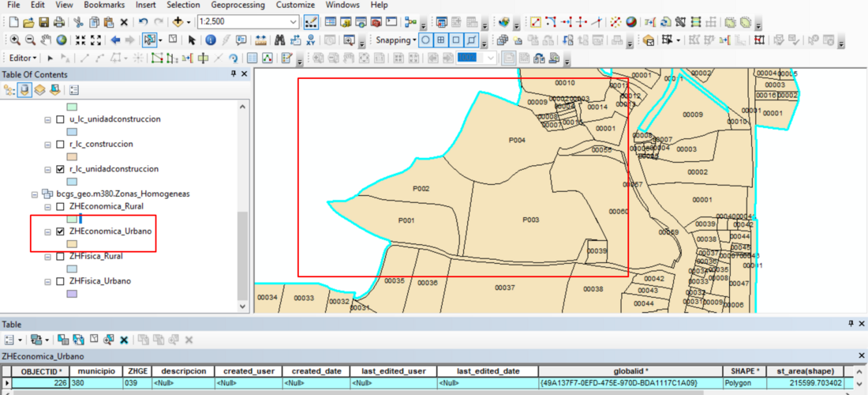The width and height of the screenshot is (868, 395).
Task: Open the Geoprocessing menu
Action: point(239,5)
